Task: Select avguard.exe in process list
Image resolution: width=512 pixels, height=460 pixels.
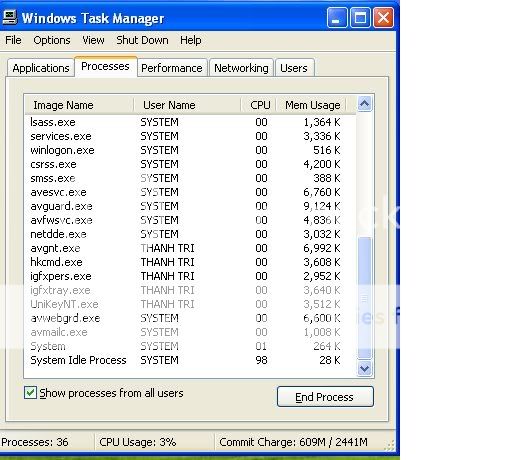Action: tap(190, 206)
